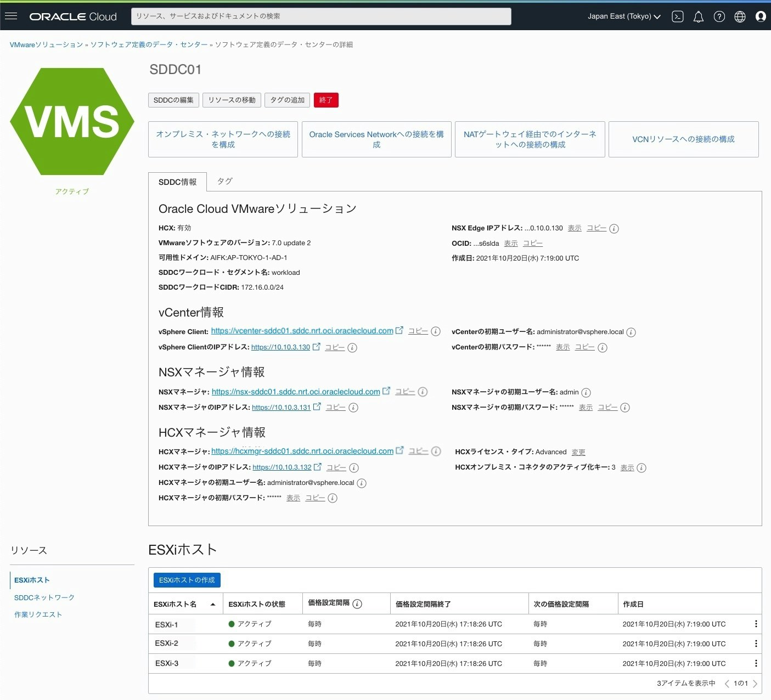
Task: Click info icon next to NSX Edge IP address
Action: (614, 229)
